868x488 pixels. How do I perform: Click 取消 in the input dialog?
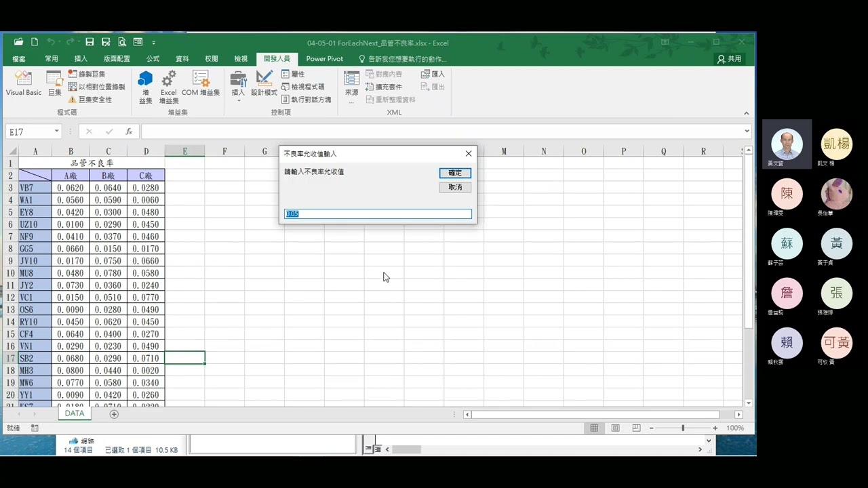(x=455, y=187)
